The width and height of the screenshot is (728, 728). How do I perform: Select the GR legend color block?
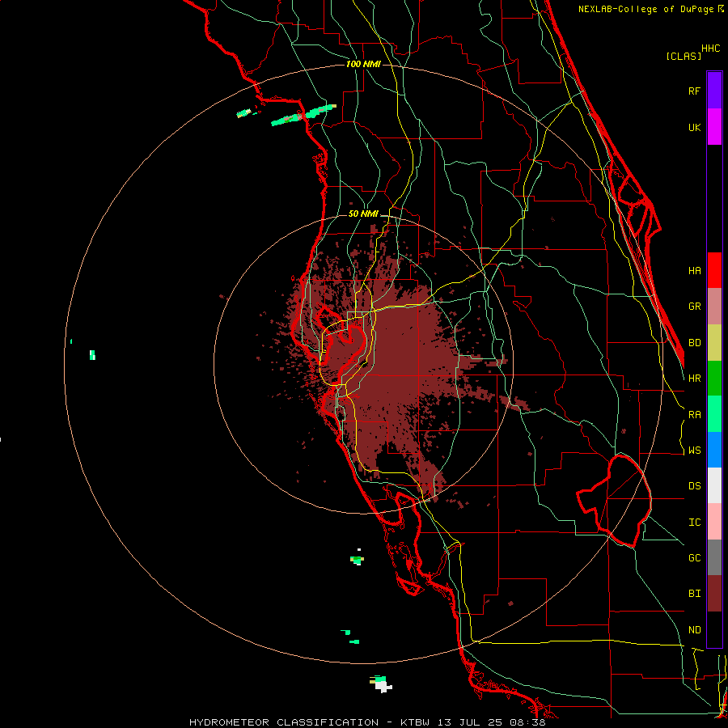[x=714, y=307]
